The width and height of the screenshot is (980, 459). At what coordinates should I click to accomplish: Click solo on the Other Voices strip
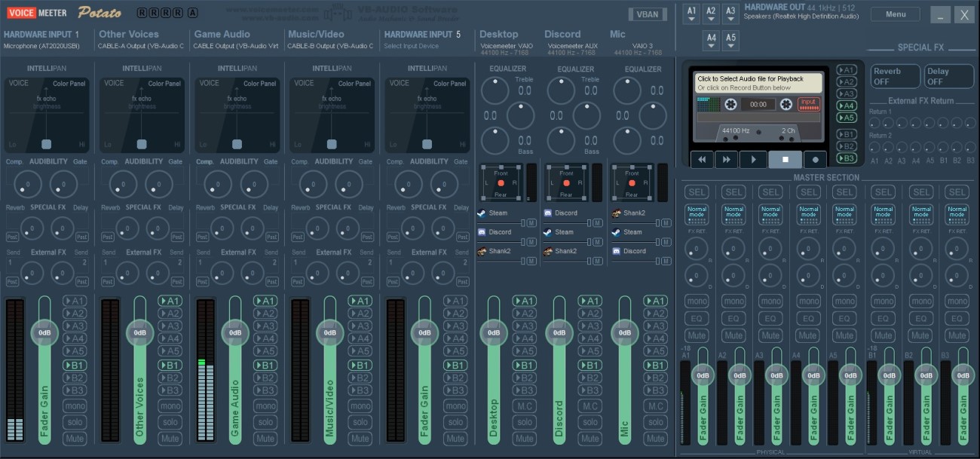[x=170, y=422]
